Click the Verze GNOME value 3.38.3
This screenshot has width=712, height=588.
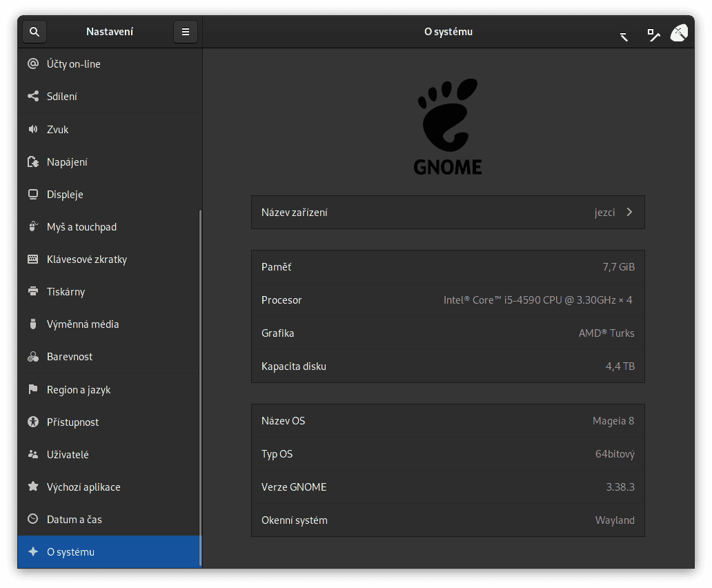click(620, 487)
